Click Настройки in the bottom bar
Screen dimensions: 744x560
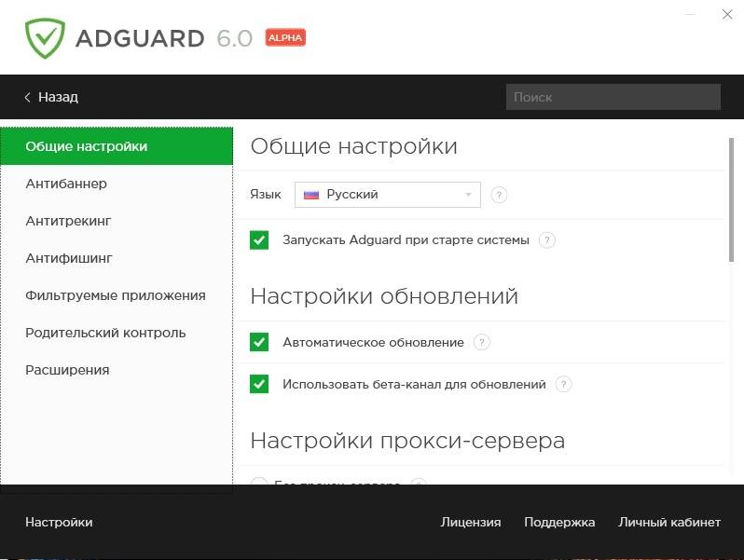point(59,522)
